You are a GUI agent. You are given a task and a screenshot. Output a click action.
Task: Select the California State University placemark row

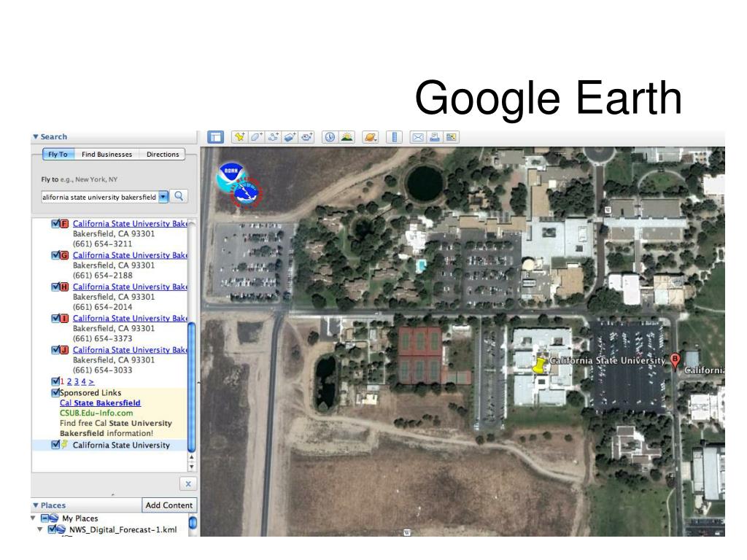tap(110, 445)
